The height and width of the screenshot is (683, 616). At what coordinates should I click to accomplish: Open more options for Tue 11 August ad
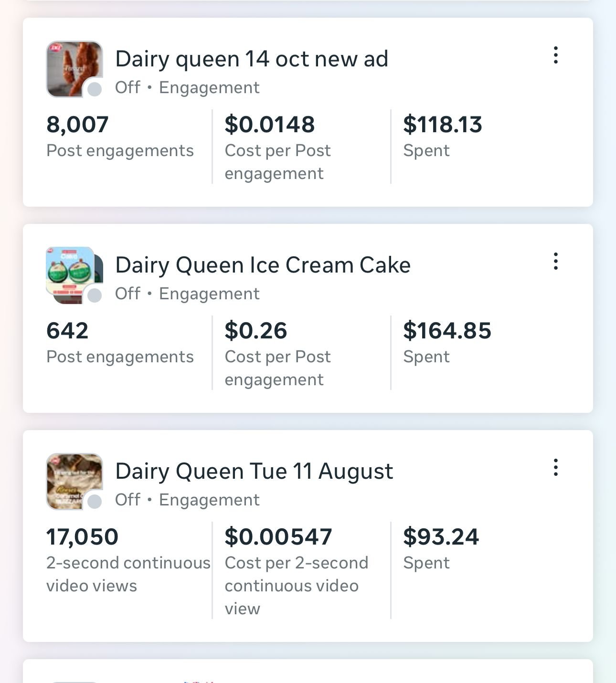point(555,468)
